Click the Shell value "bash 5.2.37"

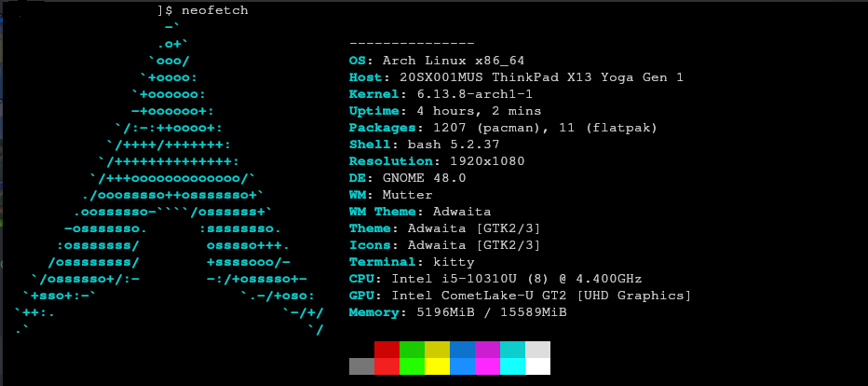pos(454,145)
